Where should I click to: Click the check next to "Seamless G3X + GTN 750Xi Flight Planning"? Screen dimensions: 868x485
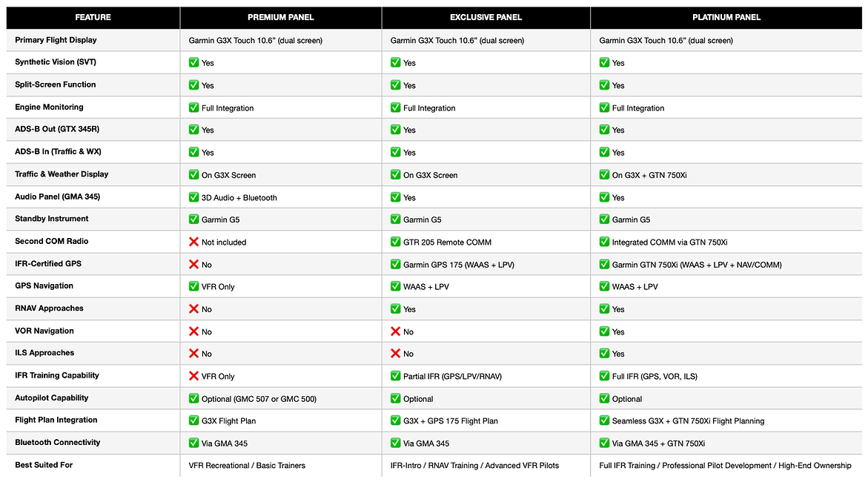coord(604,420)
